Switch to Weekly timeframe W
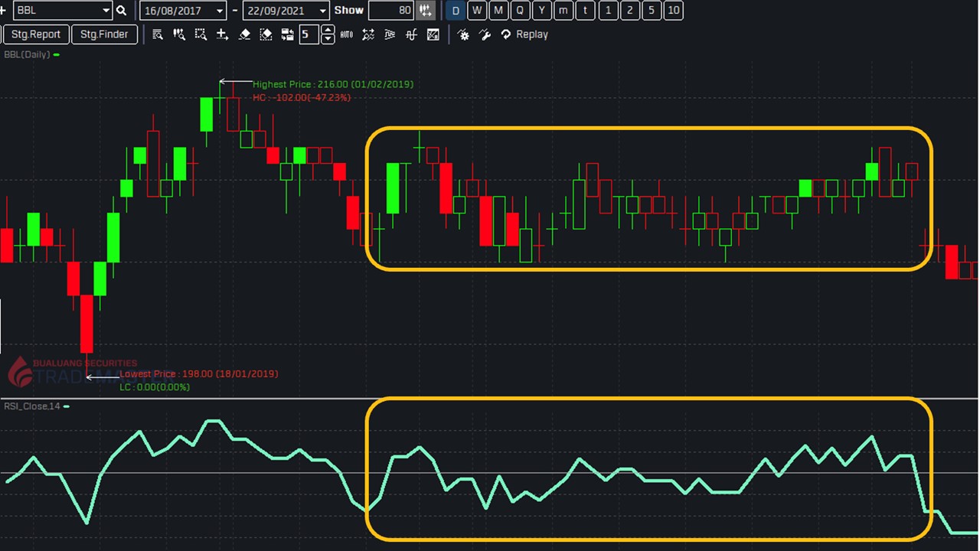 point(477,11)
